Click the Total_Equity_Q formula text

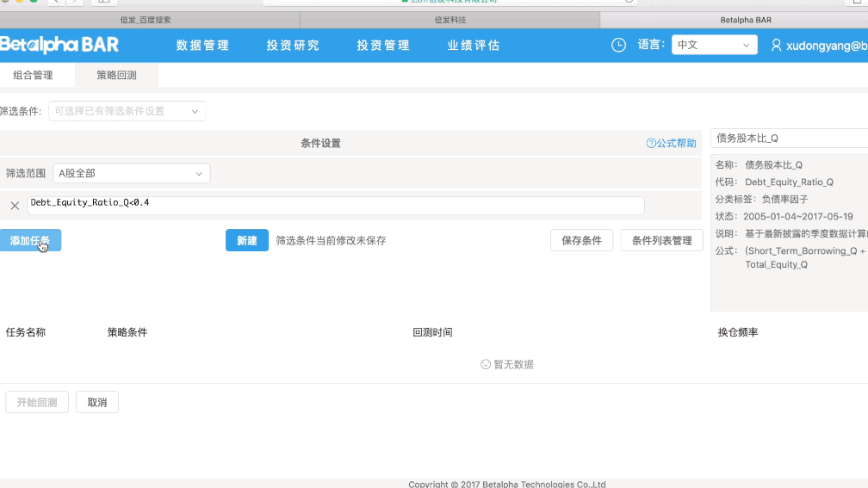(776, 264)
